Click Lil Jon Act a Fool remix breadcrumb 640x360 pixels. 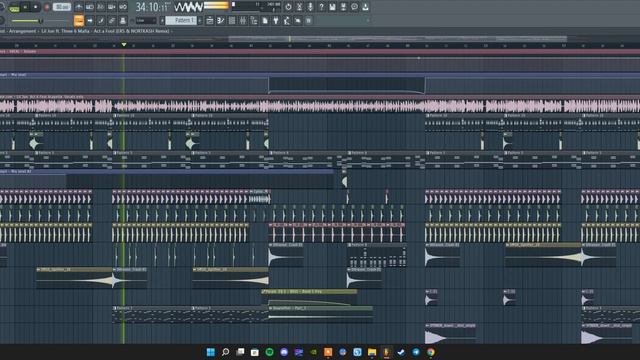(105, 31)
